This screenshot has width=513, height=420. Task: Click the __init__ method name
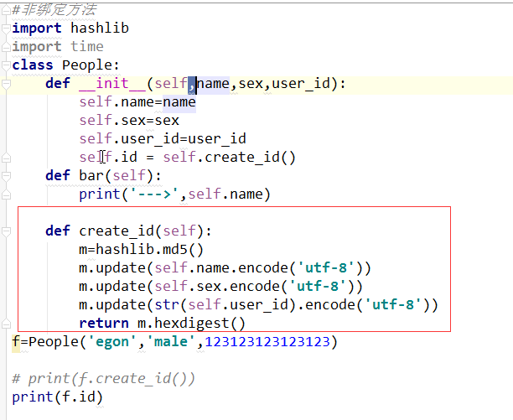112,83
